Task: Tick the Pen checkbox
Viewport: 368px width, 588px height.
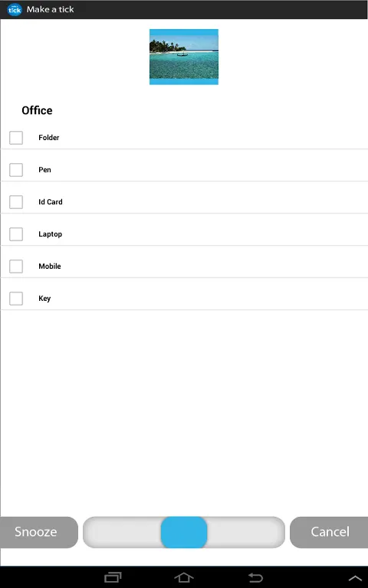Action: (x=16, y=170)
